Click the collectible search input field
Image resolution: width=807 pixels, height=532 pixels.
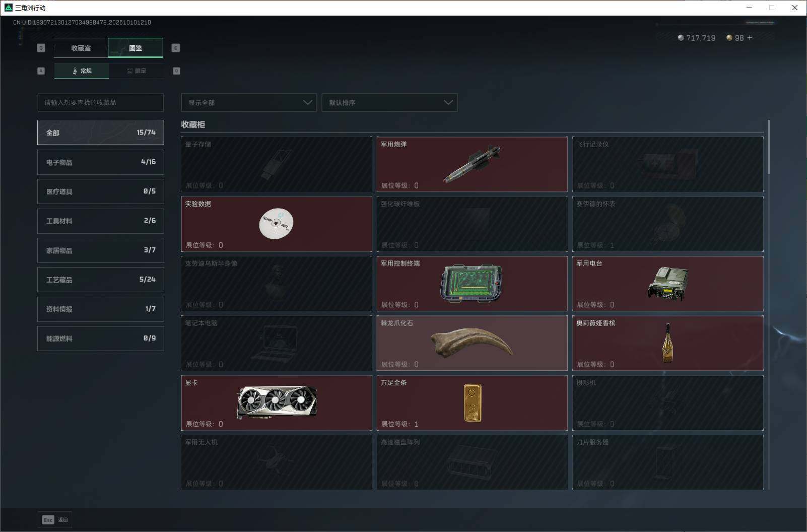pyautogui.click(x=101, y=102)
